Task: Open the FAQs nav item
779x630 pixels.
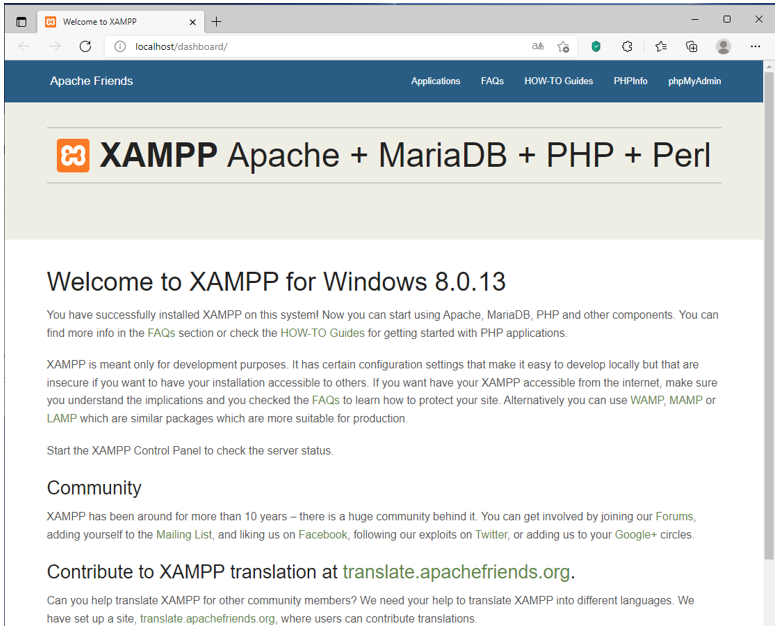Action: [492, 81]
